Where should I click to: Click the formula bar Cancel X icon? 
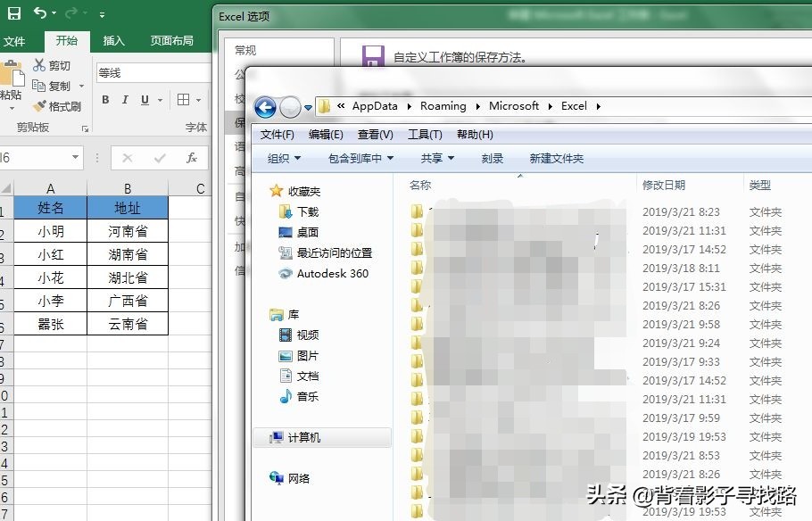128,158
